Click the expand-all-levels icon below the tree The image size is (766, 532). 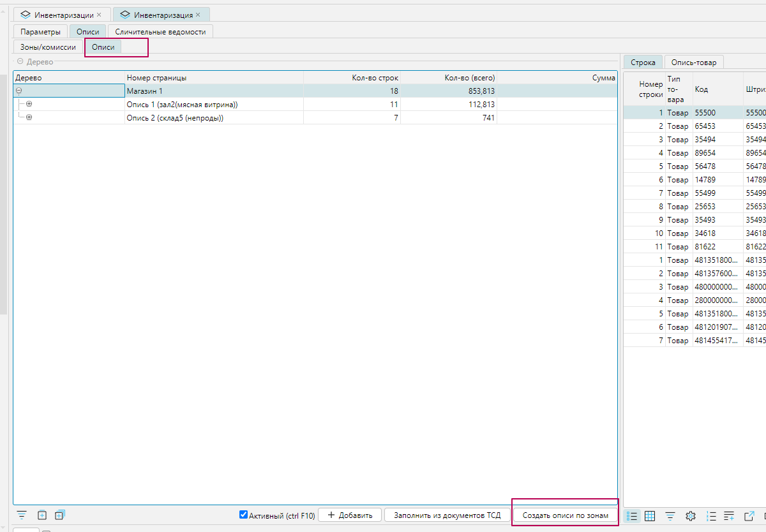click(59, 515)
